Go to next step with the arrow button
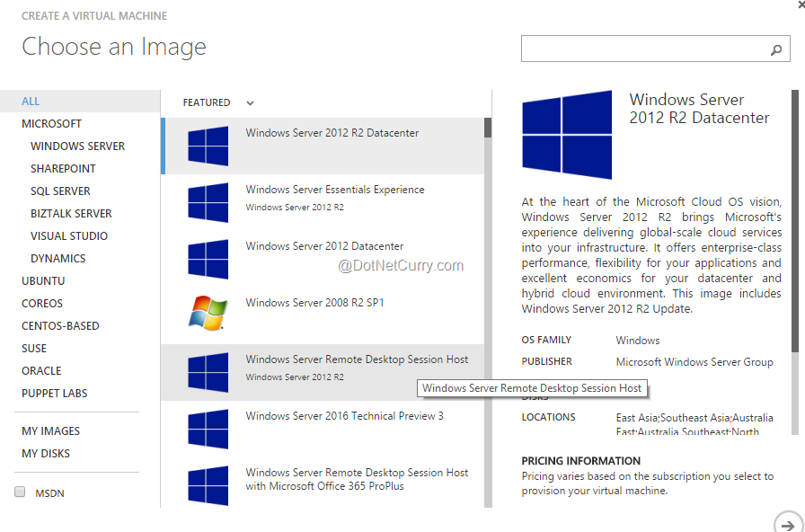805x532 pixels. (x=788, y=524)
